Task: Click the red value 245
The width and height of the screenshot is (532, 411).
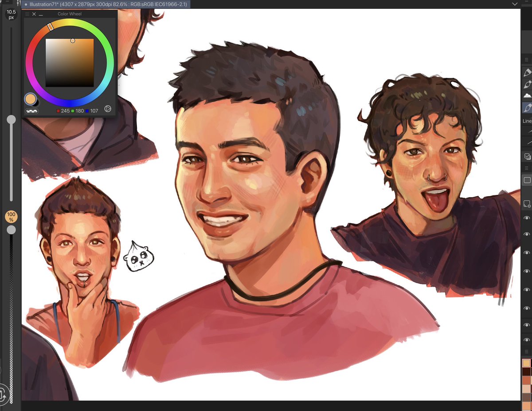Action: coord(65,111)
